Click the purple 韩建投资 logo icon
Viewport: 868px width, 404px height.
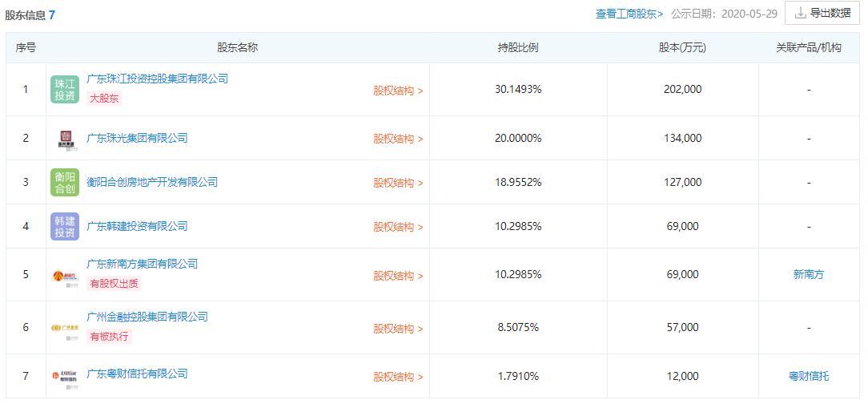click(65, 227)
